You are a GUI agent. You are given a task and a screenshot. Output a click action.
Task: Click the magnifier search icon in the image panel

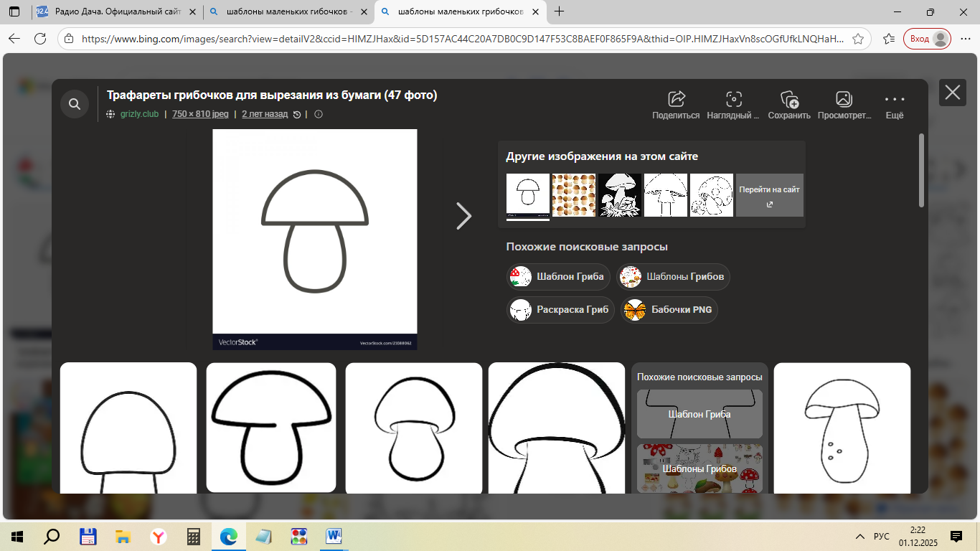(75, 105)
